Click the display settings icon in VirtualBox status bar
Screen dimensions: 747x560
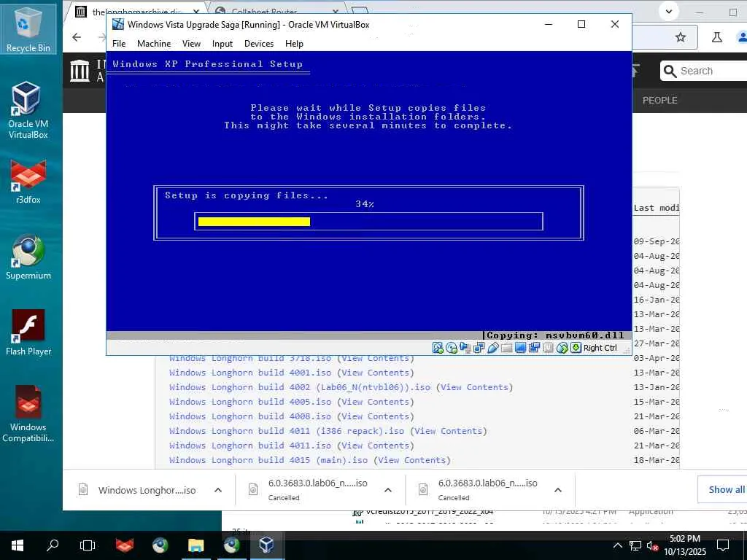click(521, 348)
